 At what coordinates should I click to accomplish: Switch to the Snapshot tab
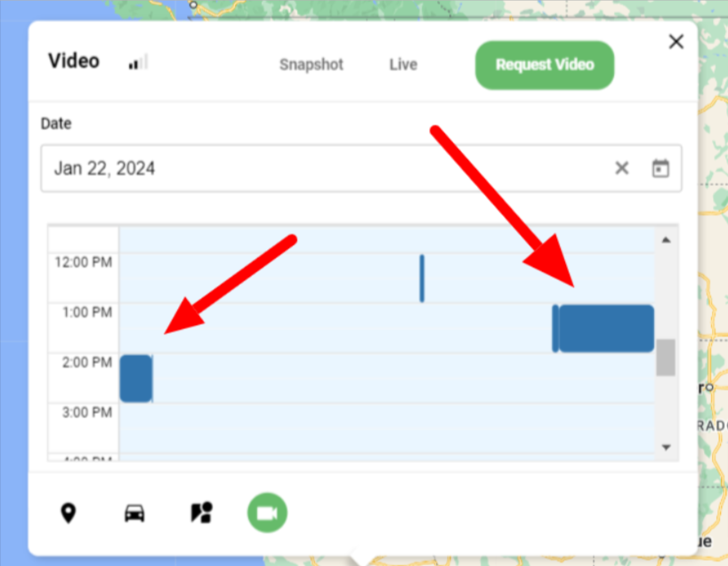tap(311, 64)
